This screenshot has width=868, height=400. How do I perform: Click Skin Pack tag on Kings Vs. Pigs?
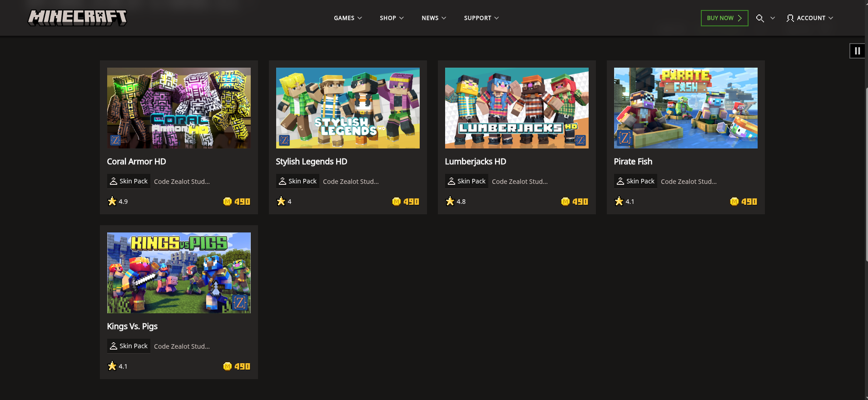click(x=129, y=346)
